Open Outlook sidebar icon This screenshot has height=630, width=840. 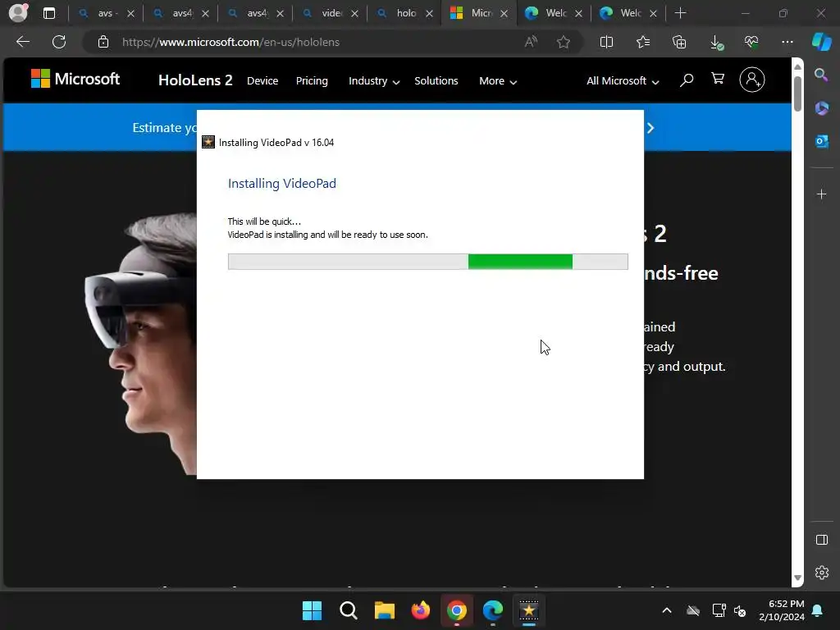coord(821,141)
